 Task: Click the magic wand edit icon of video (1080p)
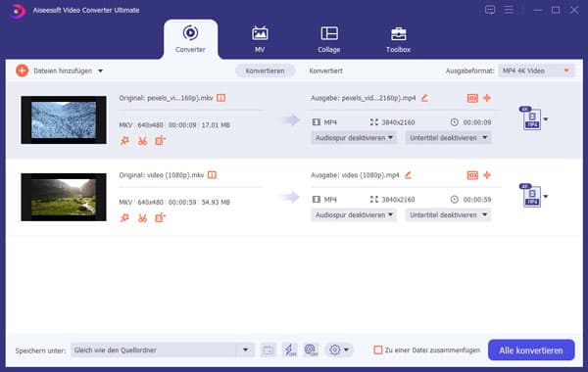pyautogui.click(x=124, y=218)
